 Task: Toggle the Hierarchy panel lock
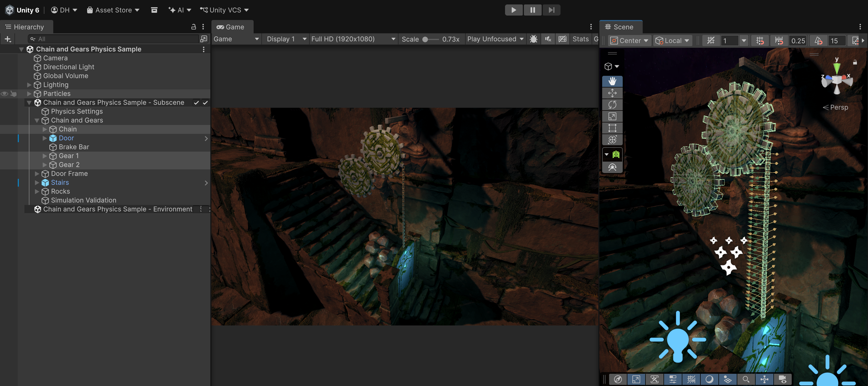point(193,27)
